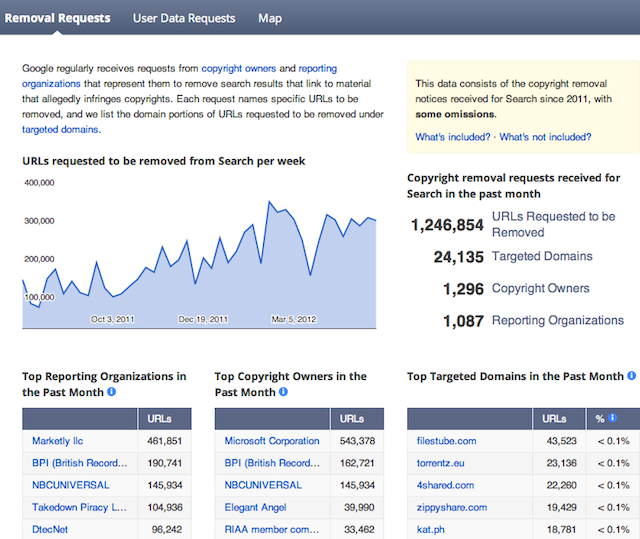Switch to the Removal Requests tab

pos(58,18)
